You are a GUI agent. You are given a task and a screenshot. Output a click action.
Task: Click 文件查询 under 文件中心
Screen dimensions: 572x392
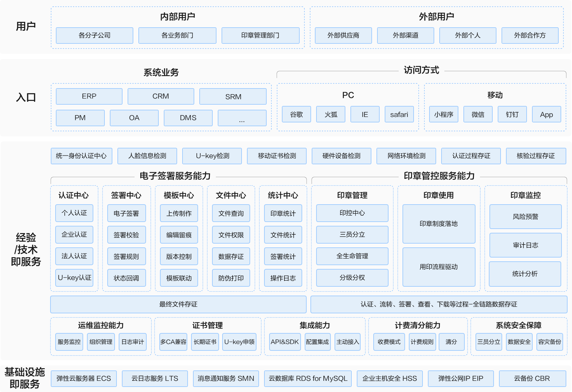231,213
